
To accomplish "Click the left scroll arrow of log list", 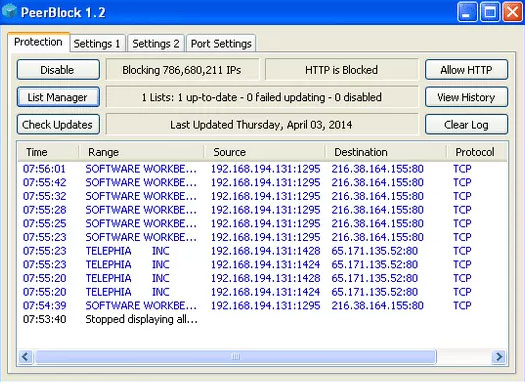I will pyautogui.click(x=26, y=357).
